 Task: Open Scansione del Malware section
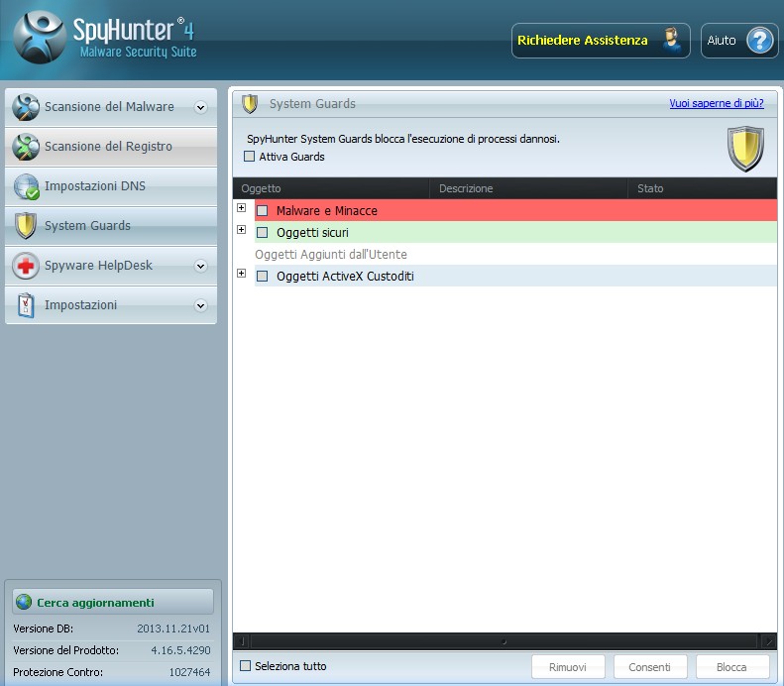(111, 107)
